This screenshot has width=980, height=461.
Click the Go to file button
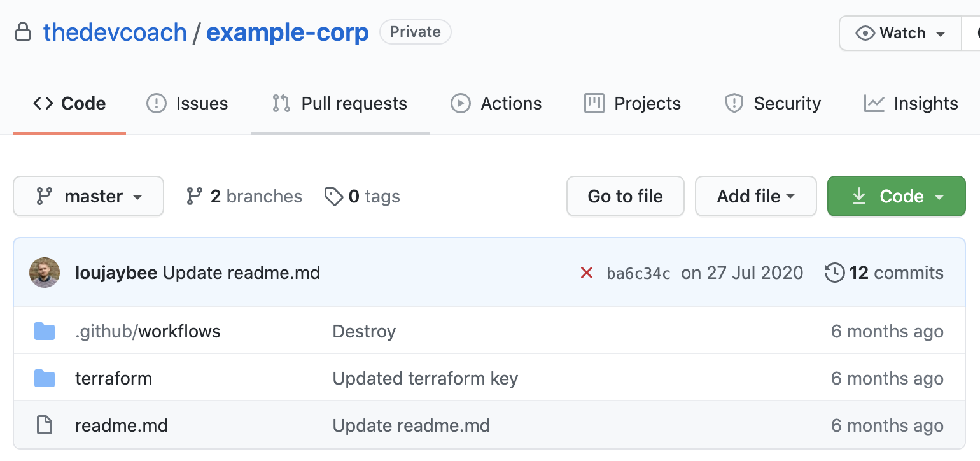(625, 196)
